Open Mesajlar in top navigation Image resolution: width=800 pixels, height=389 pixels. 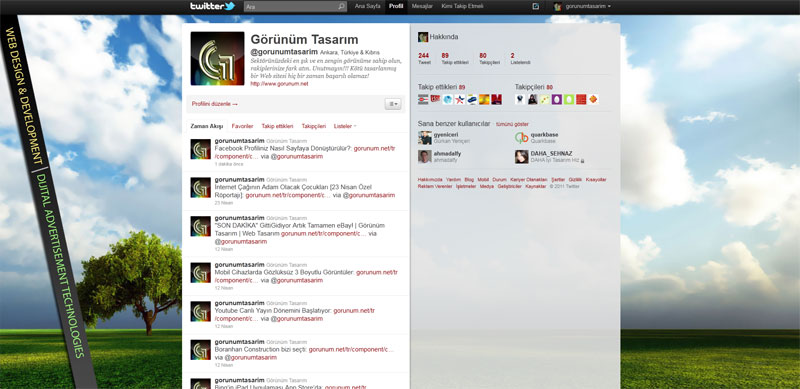click(422, 7)
